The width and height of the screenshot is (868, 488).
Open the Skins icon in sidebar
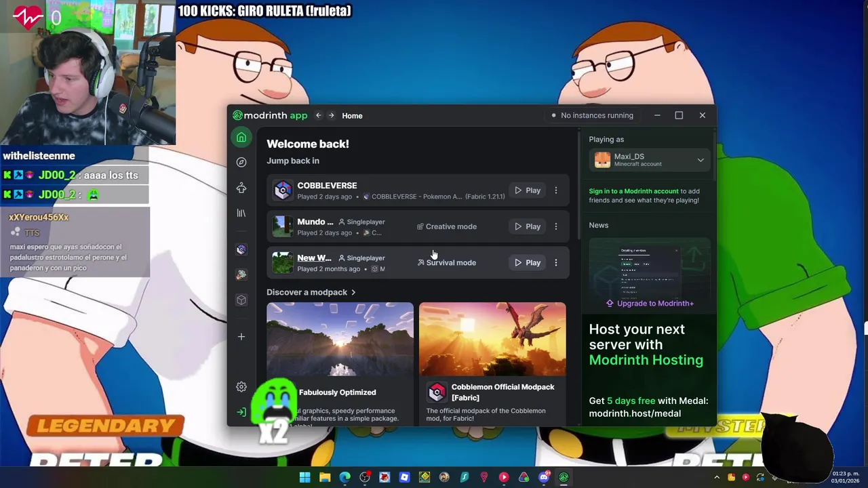pyautogui.click(x=241, y=188)
